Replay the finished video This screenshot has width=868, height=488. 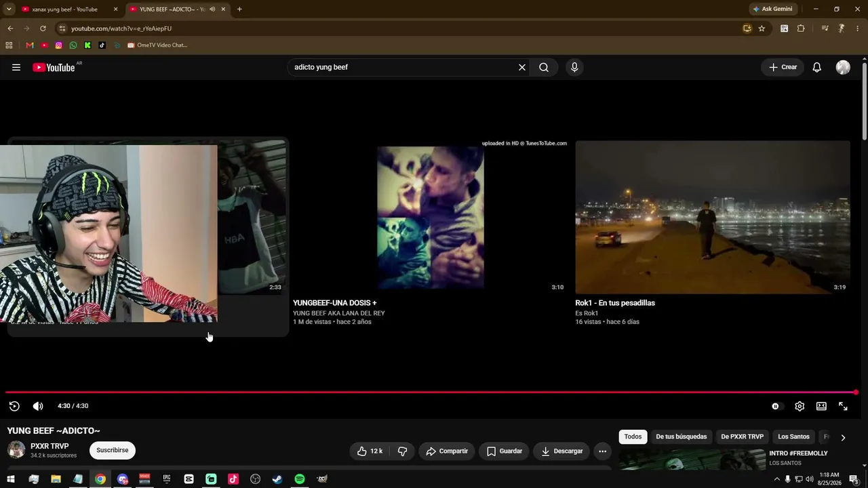14,406
